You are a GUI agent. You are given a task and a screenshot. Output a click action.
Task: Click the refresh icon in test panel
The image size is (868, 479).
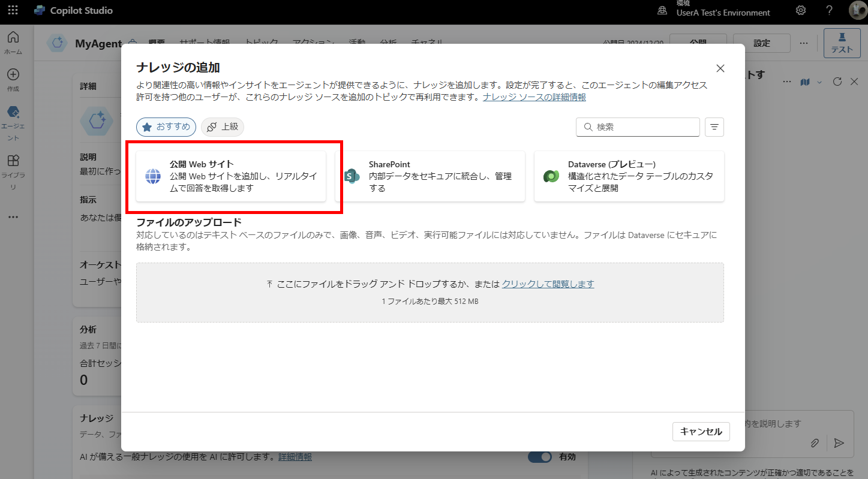click(838, 82)
